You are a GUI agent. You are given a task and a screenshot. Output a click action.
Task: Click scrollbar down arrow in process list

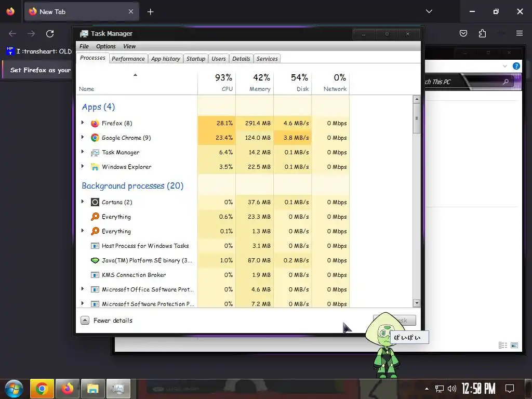(417, 303)
